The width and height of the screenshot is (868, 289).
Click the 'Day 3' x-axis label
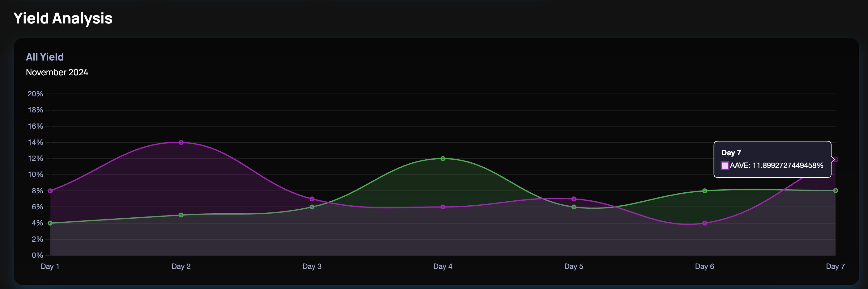tap(312, 266)
